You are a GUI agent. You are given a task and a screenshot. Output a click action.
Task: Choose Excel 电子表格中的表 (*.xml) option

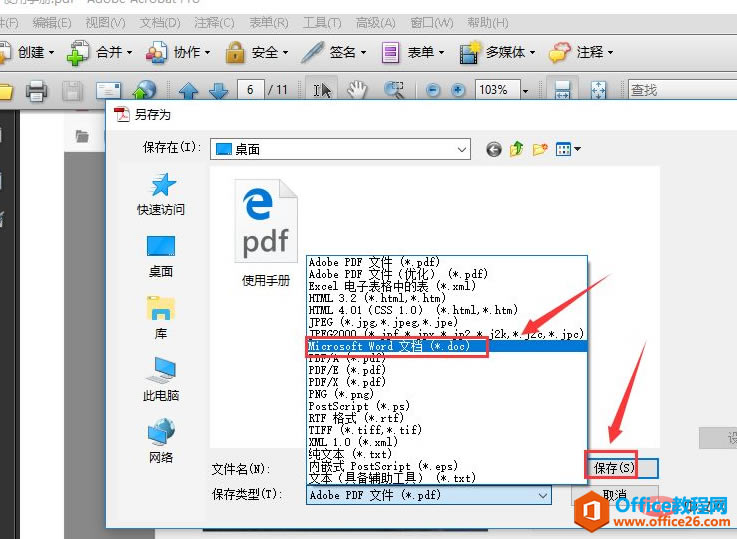[447, 286]
